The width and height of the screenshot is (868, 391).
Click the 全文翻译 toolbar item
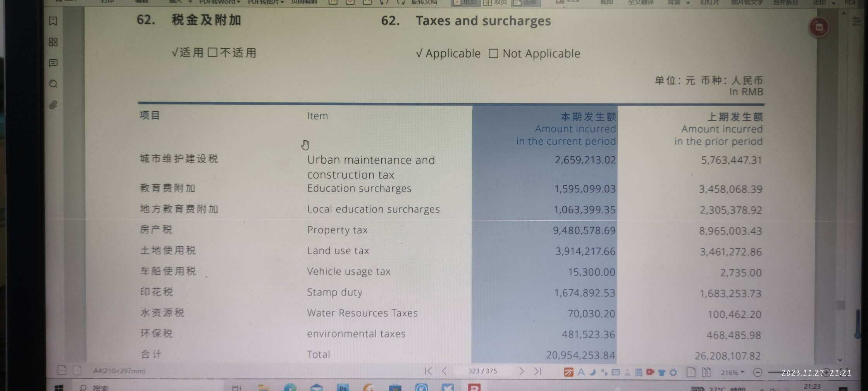click(x=641, y=2)
